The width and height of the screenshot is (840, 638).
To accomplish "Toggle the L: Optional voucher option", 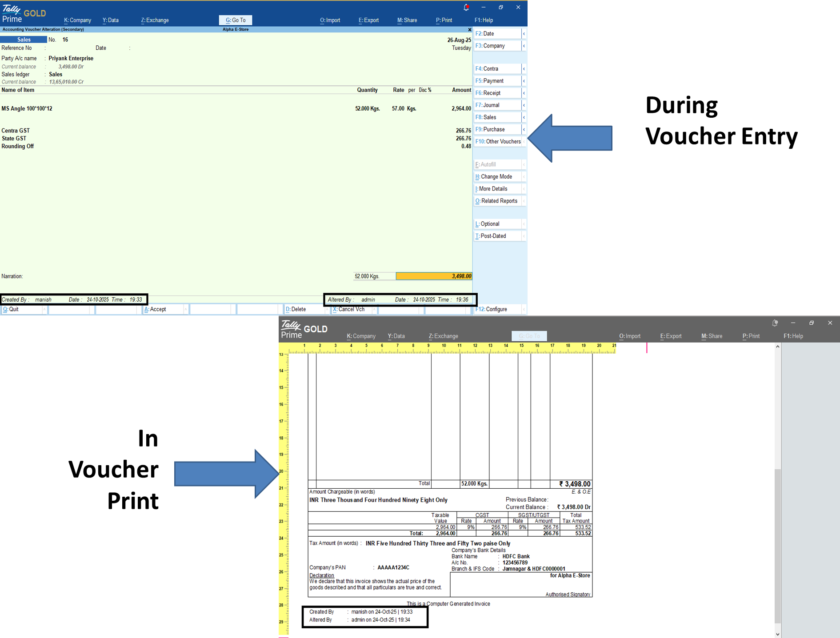I will (x=490, y=224).
